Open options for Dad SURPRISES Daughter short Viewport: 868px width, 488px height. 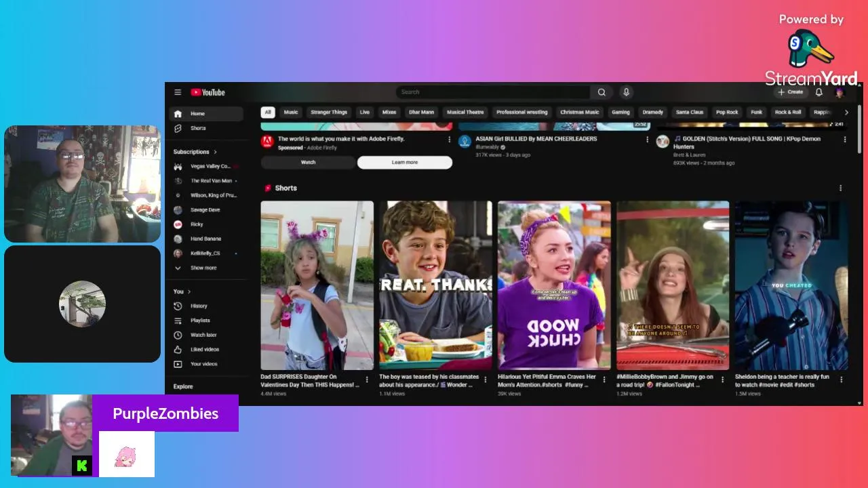(367, 380)
